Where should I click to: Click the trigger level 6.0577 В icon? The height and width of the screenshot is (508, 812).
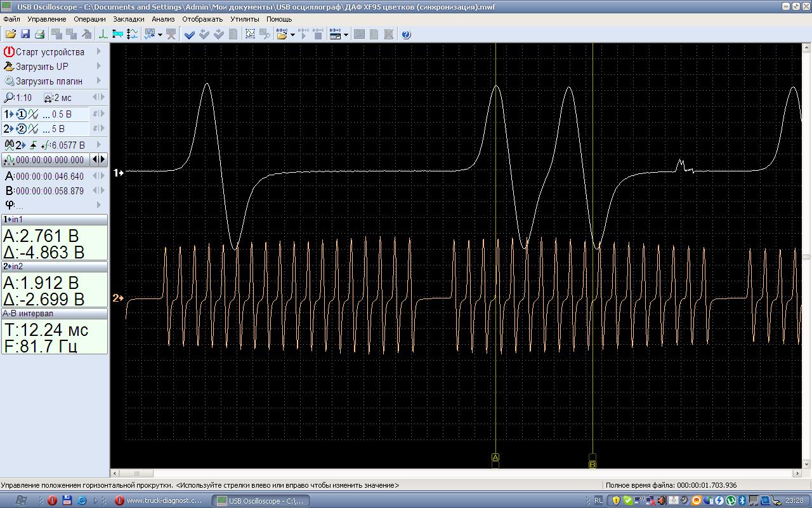pos(46,145)
